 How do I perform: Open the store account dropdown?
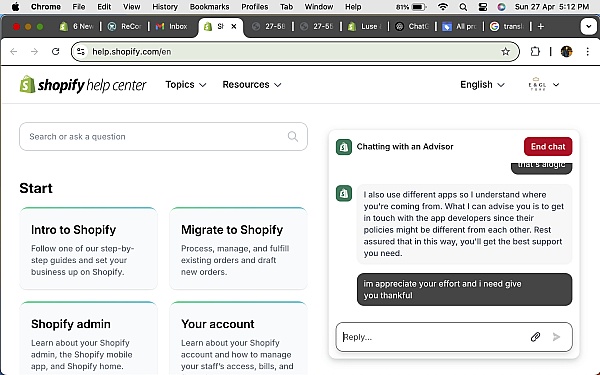point(543,85)
